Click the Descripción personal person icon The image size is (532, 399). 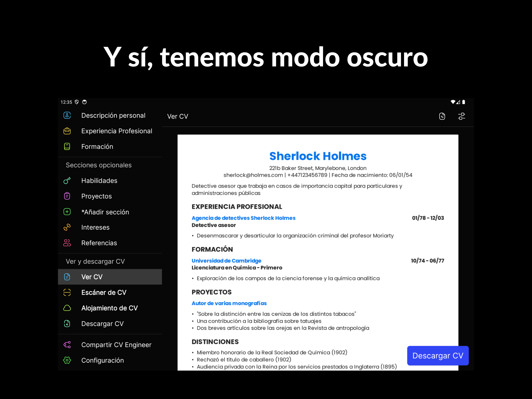point(67,115)
